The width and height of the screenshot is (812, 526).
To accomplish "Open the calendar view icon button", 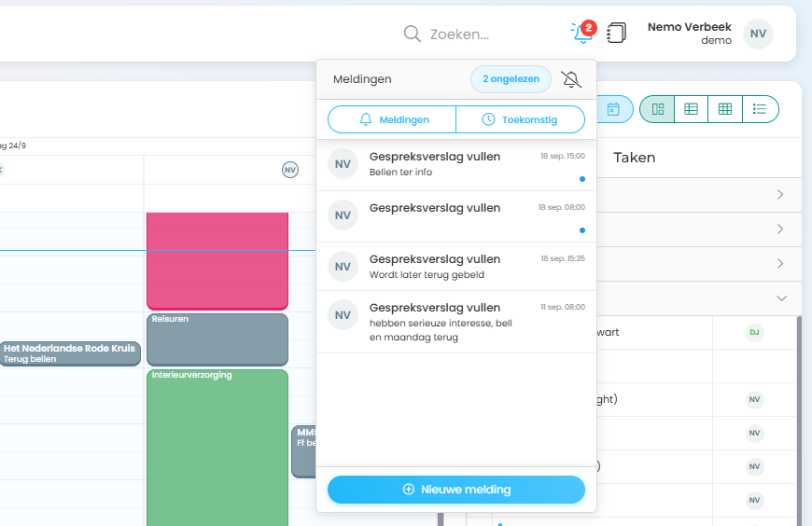I will point(613,109).
